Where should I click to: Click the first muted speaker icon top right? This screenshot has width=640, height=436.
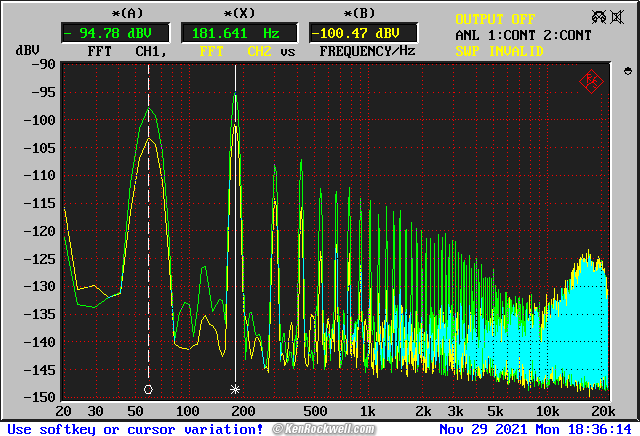[x=600, y=17]
